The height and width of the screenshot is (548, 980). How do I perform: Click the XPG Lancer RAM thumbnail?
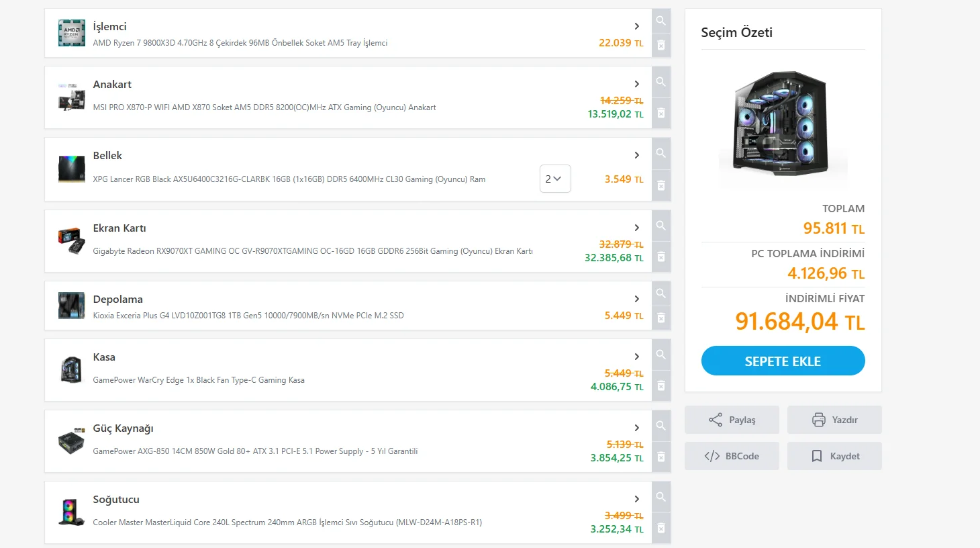[72, 169]
